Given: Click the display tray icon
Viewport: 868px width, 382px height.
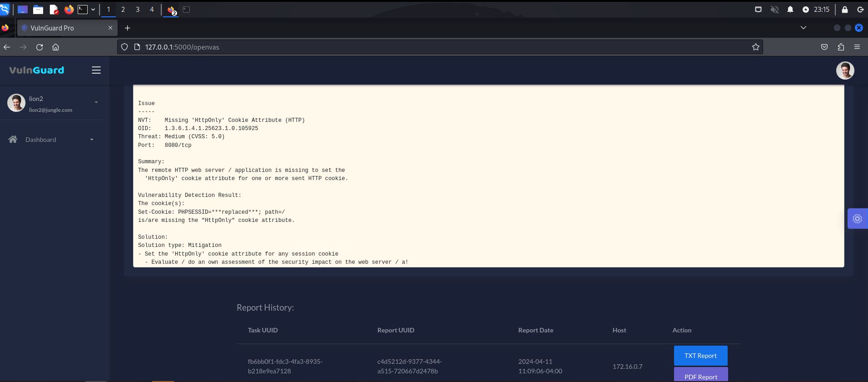Looking at the screenshot, I should [758, 9].
